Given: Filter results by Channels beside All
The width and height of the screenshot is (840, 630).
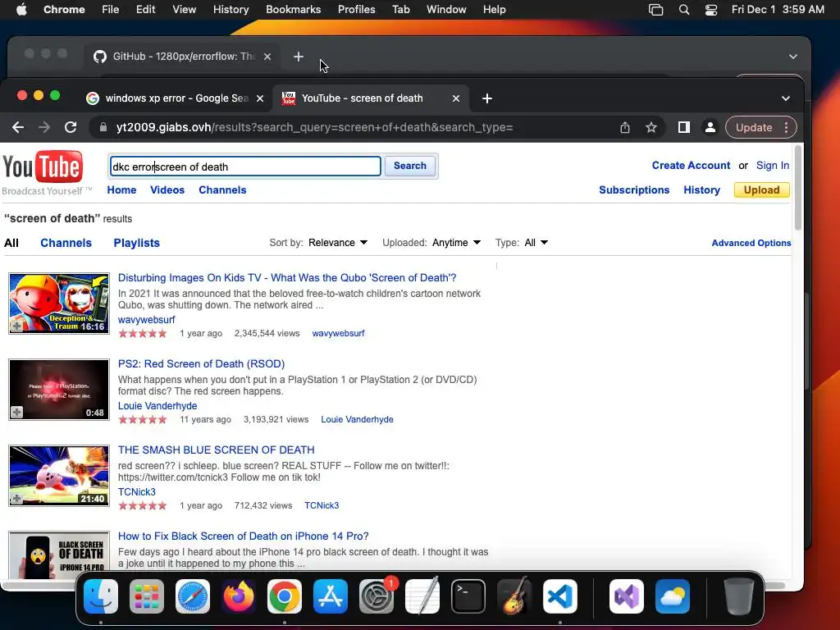Looking at the screenshot, I should [x=66, y=243].
